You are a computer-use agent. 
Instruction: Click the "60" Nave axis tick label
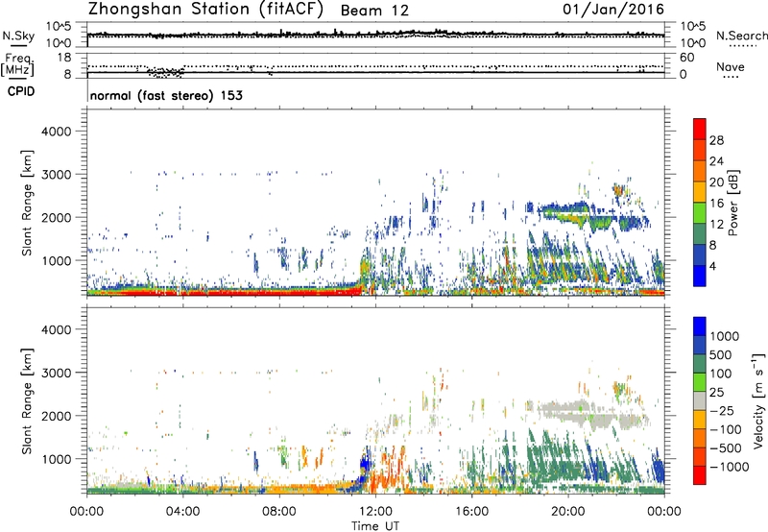686,58
